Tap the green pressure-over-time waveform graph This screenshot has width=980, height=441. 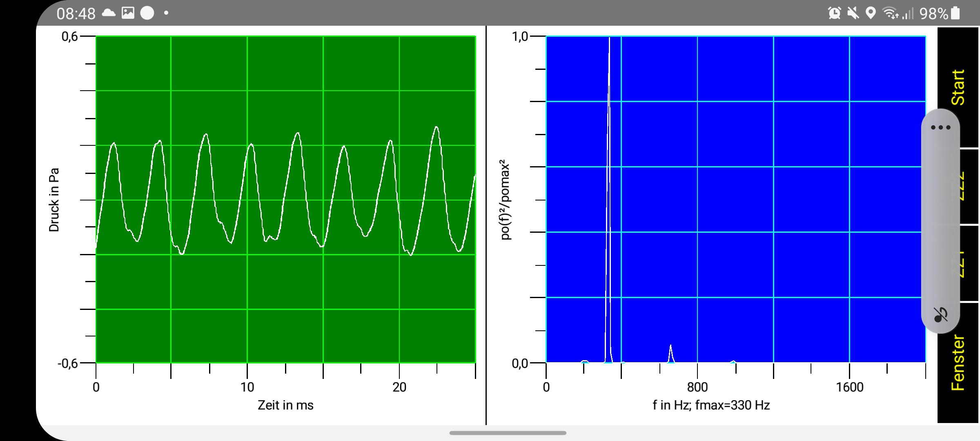coord(286,199)
